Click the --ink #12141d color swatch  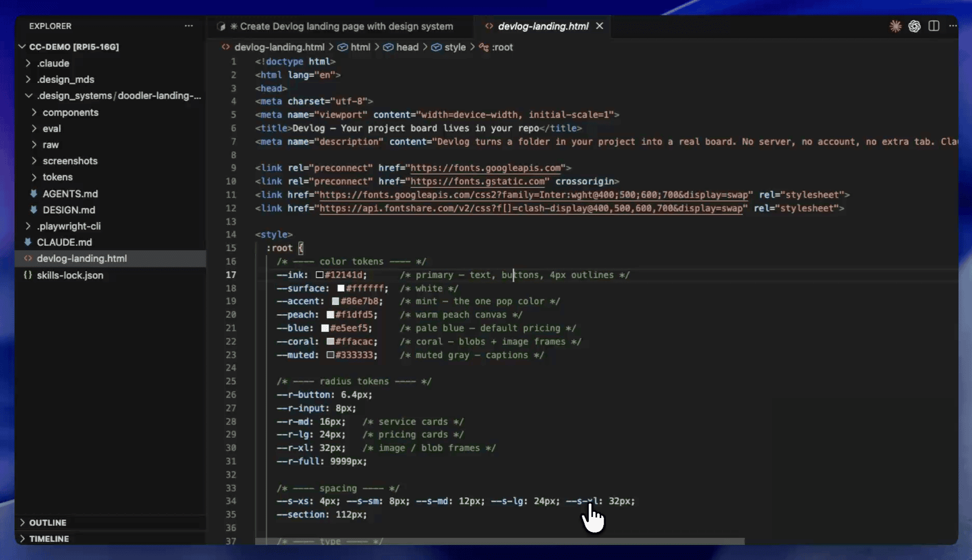(x=320, y=275)
